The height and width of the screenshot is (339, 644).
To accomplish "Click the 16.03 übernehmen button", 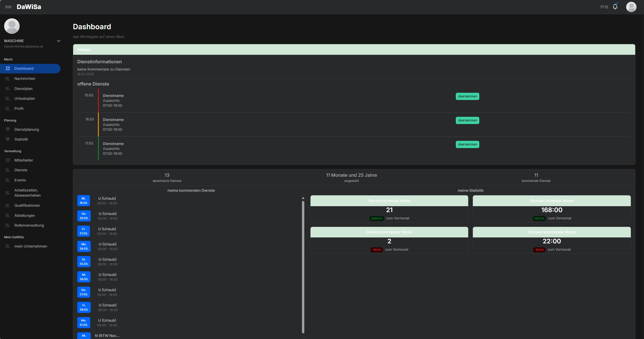I will click(467, 120).
